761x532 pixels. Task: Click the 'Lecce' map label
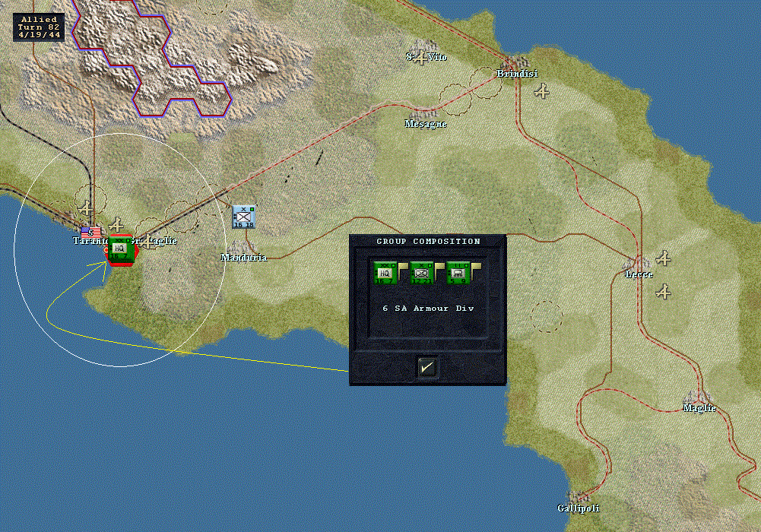[639, 274]
